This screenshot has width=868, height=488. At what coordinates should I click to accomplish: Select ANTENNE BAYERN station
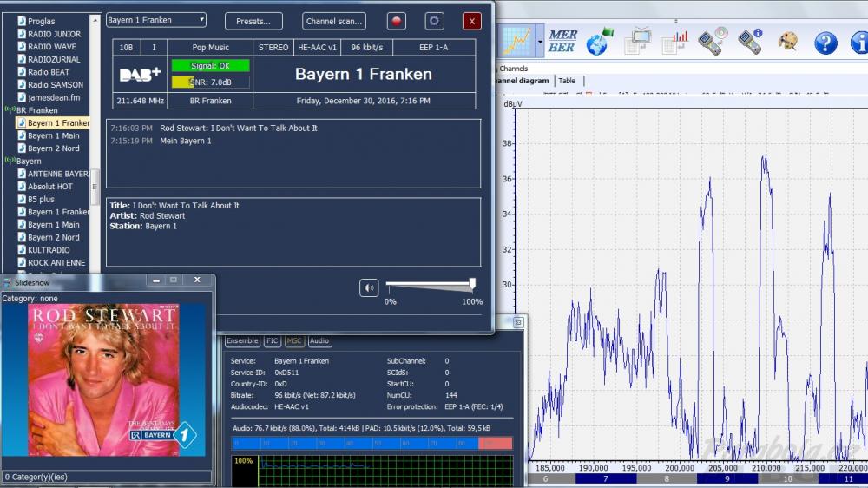[x=58, y=174]
